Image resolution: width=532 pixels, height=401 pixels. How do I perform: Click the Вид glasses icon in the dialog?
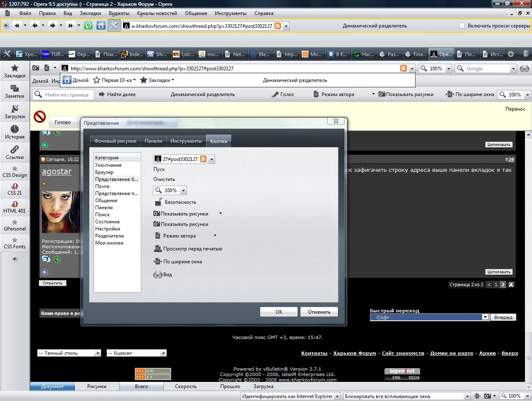(x=157, y=274)
